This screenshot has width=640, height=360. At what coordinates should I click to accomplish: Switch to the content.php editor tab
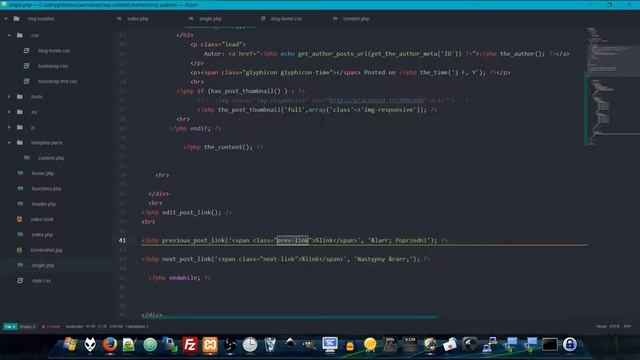[x=356, y=19]
